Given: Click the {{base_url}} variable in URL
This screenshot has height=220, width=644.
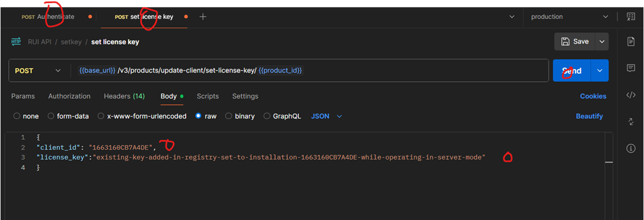Looking at the screenshot, I should [97, 71].
